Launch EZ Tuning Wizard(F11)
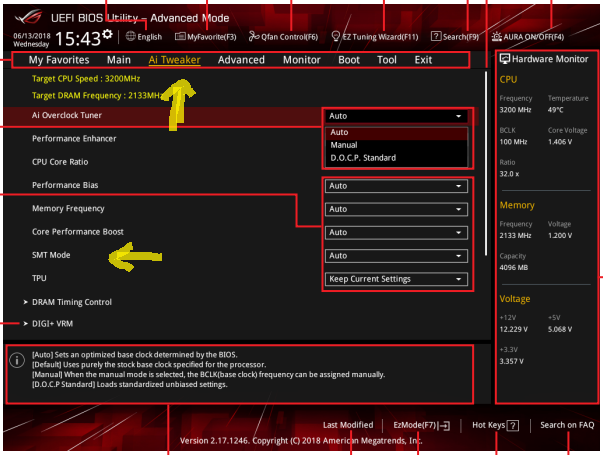 click(375, 37)
